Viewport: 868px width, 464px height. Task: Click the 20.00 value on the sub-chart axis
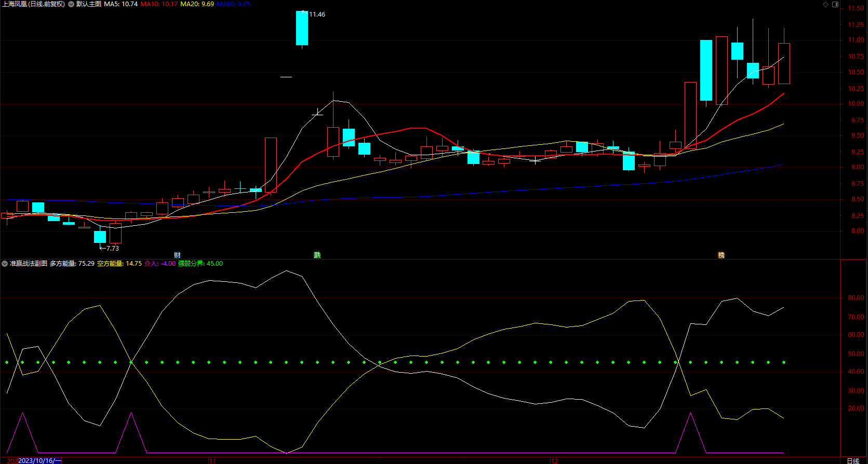(857, 408)
